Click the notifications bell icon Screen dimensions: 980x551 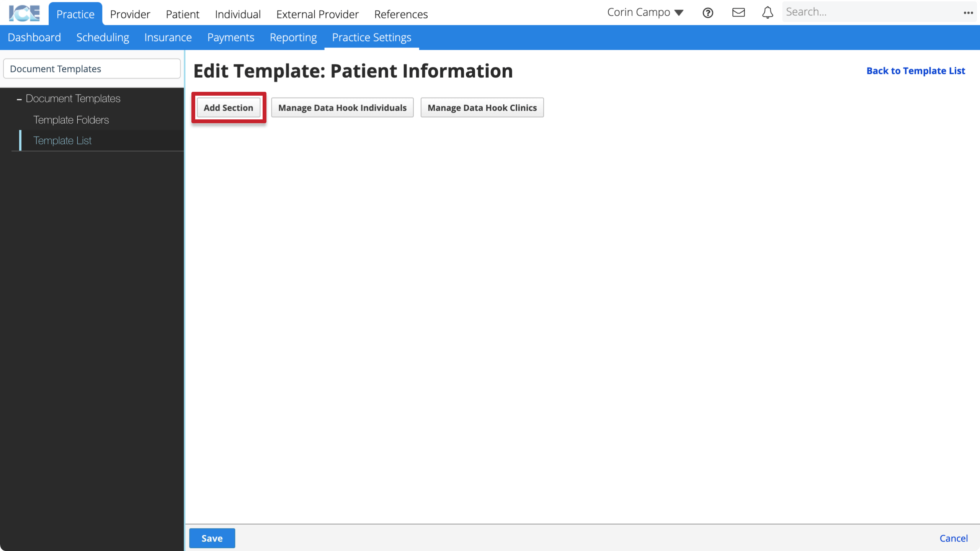pos(767,12)
